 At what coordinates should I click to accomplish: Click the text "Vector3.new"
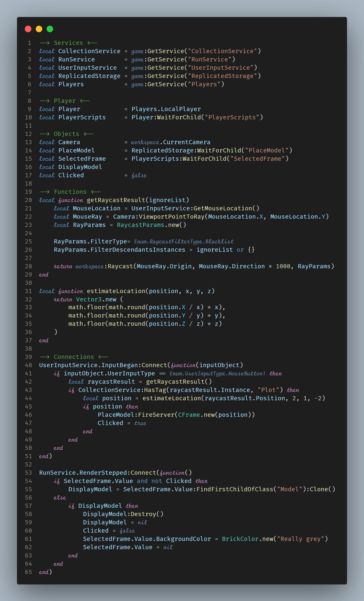click(96, 300)
